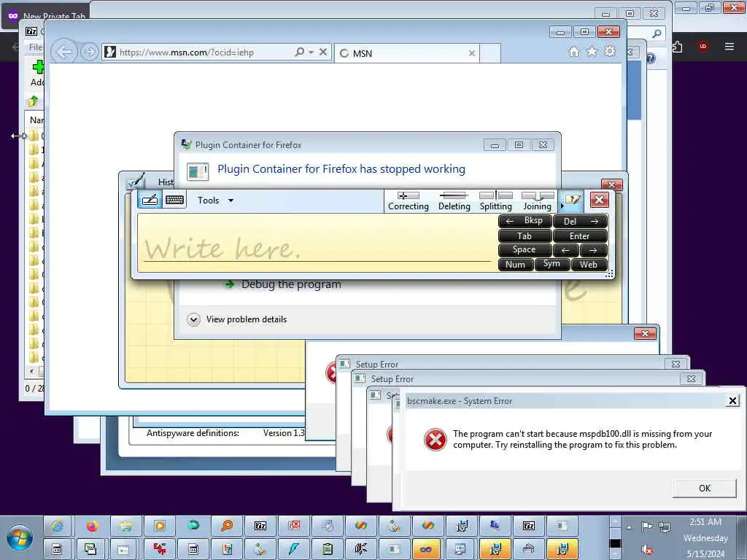Open the Tools dropdown in Input Panel
The height and width of the screenshot is (560, 747).
(215, 201)
